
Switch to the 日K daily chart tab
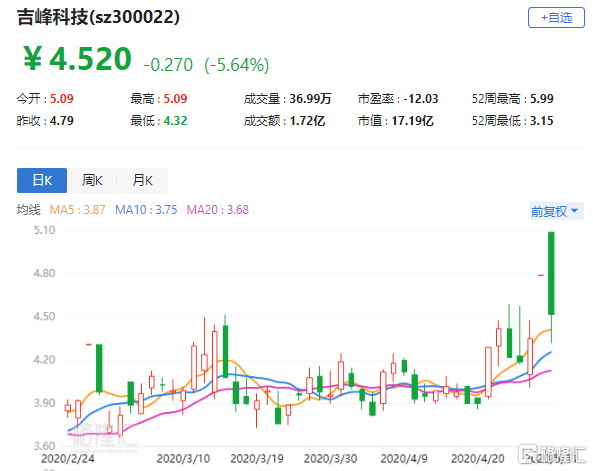[42, 180]
